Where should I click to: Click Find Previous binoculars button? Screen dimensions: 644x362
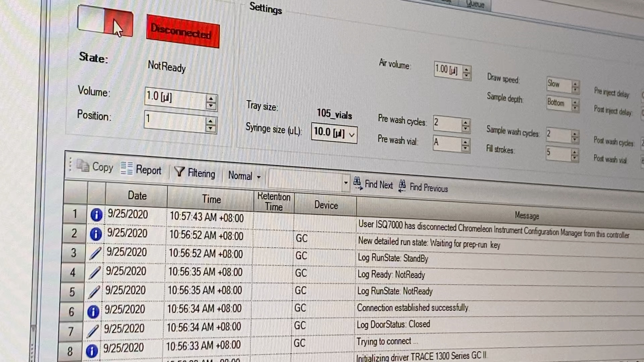[x=423, y=187]
